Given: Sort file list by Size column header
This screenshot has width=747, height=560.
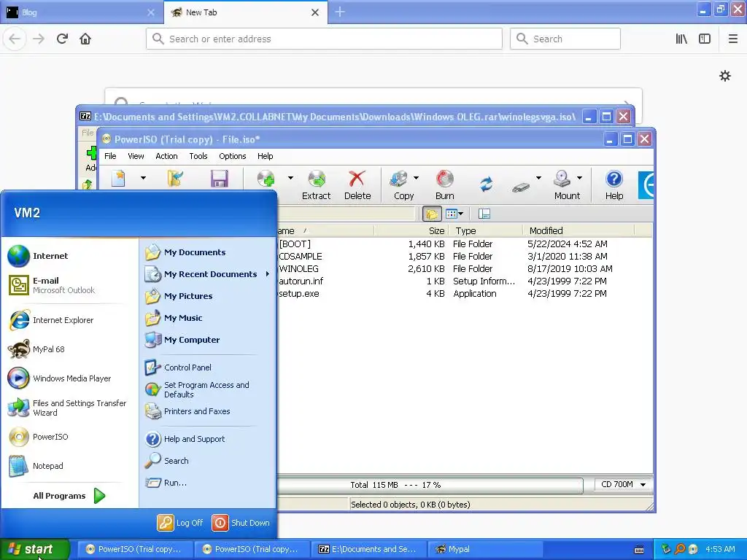Looking at the screenshot, I should point(411,231).
